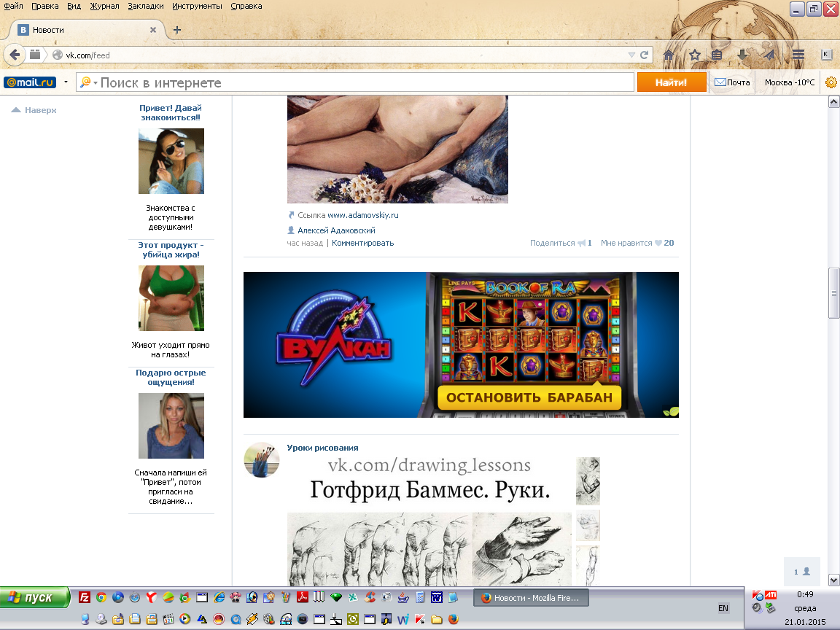Launch Winamp lightning icon in taskbar
The height and width of the screenshot is (630, 840).
pos(252,619)
